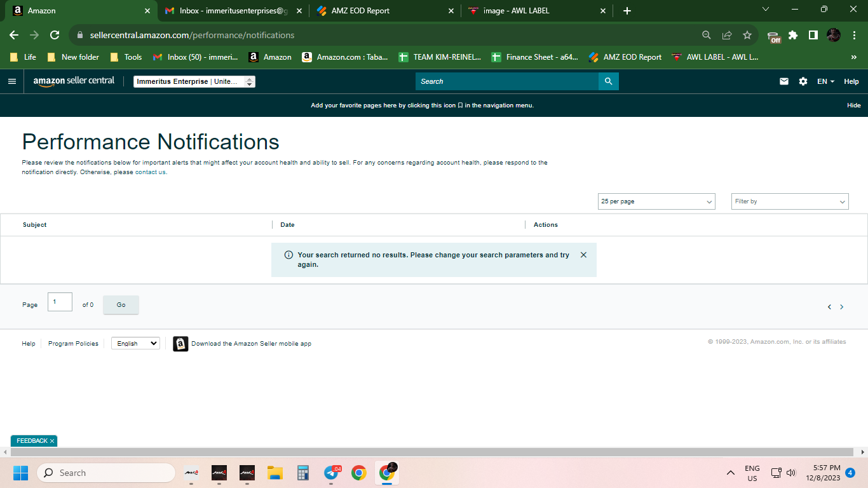Click the ENG US language indicator
This screenshot has height=488, width=868.
click(x=752, y=473)
